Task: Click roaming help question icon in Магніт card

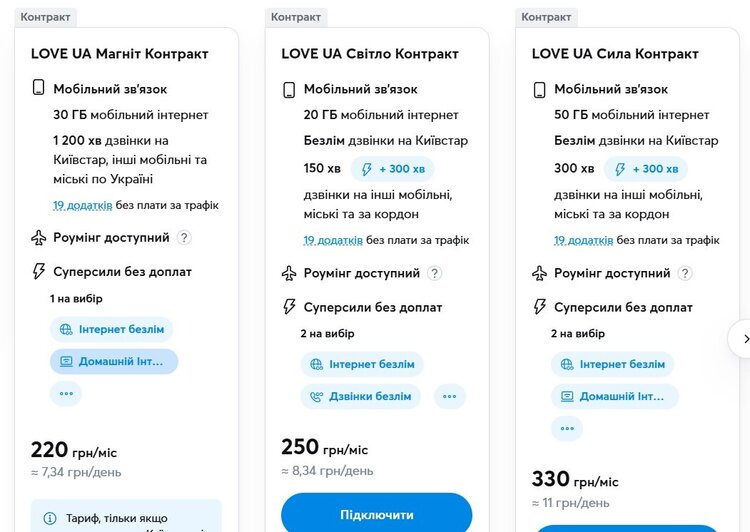Action: point(184,237)
